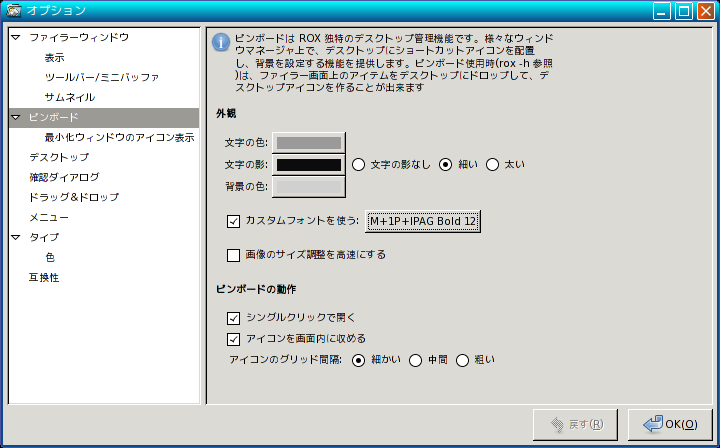720x448 pixels.
Task: Collapse the ファイラーウィンドウ tree section
Action: 16,37
